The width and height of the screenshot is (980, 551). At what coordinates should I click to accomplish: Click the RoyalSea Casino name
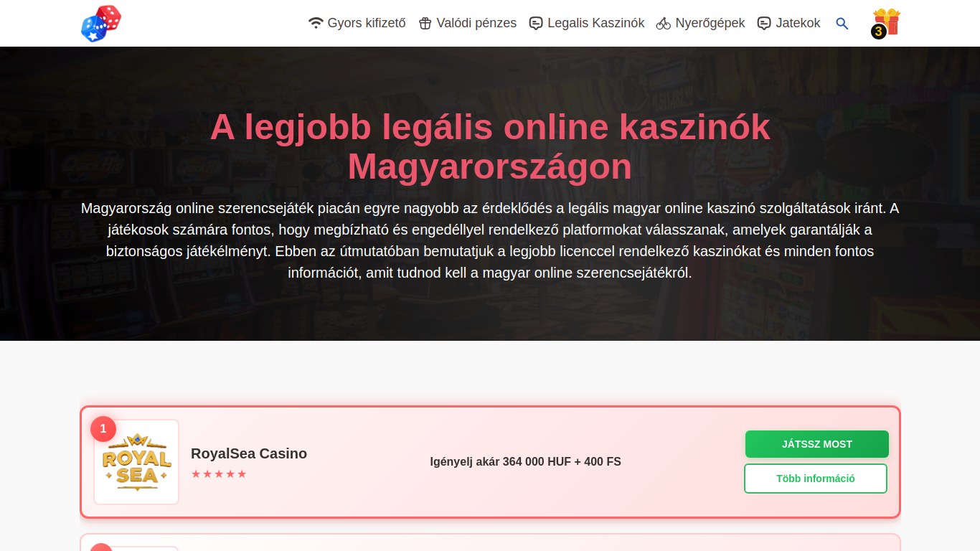click(x=249, y=453)
